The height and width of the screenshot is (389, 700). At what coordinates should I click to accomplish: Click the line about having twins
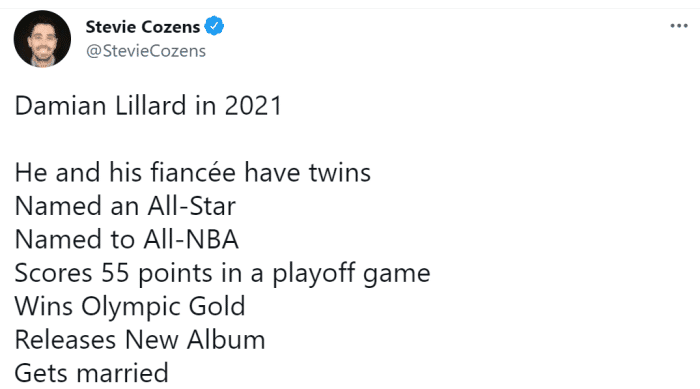point(193,172)
